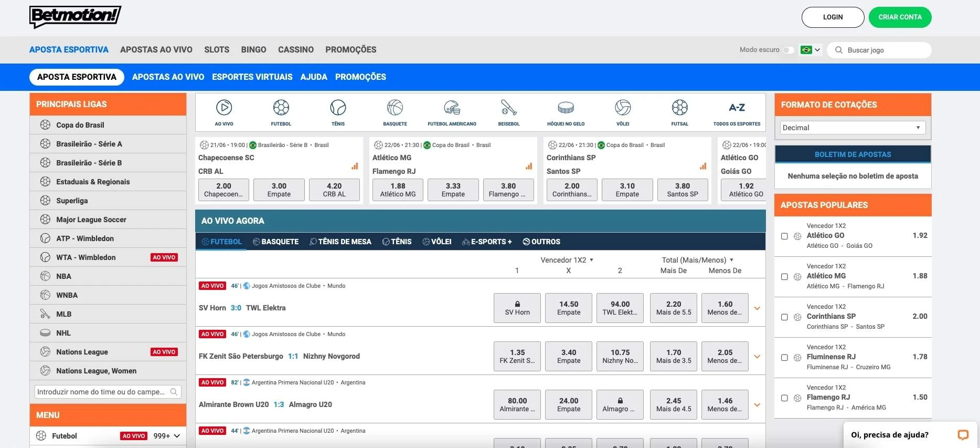The width and height of the screenshot is (980, 448).
Task: Open stats icon for Corinthians SP match
Action: tap(703, 166)
